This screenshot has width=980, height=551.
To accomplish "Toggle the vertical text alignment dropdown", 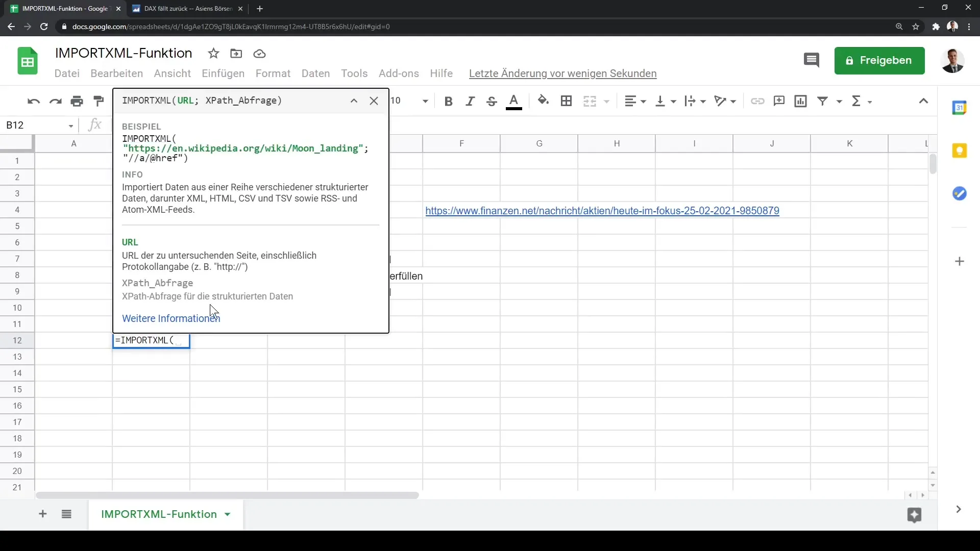I will (x=673, y=101).
